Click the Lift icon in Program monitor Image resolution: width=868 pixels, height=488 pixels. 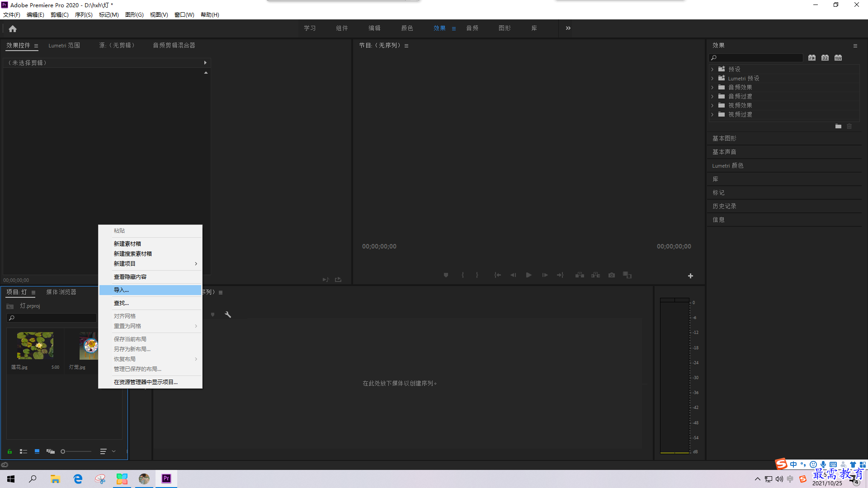click(580, 275)
